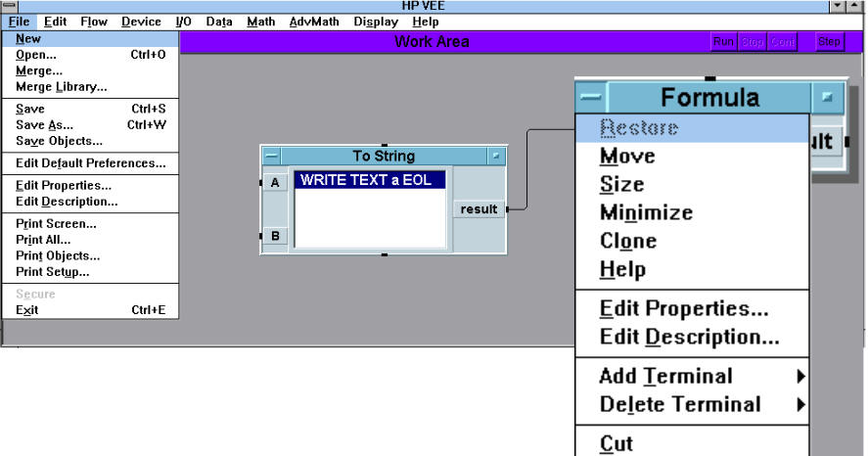Choose Print Screen from the File menu

(56, 223)
